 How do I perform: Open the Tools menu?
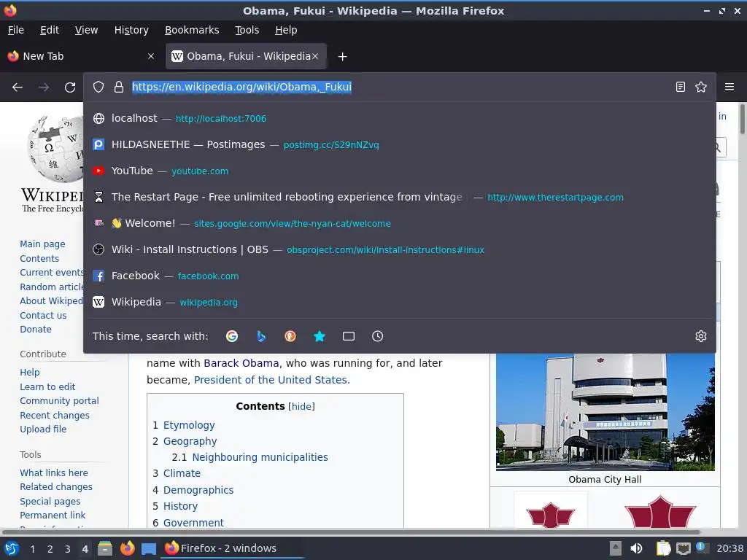click(x=247, y=30)
